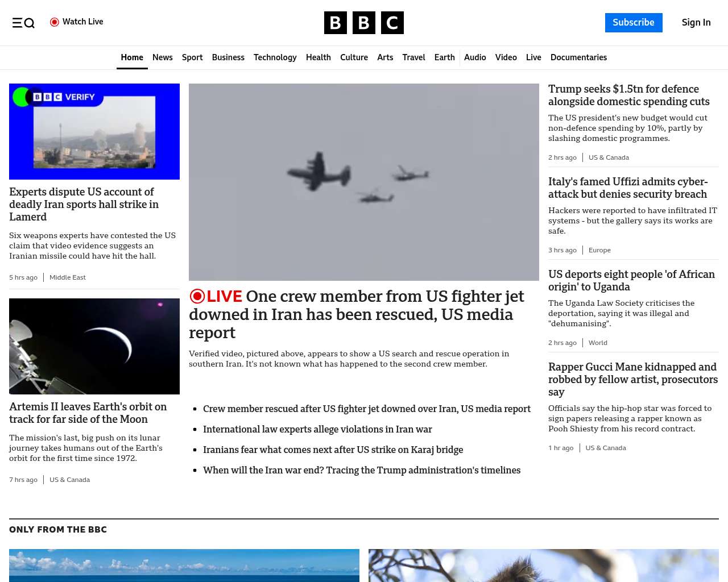Open Trump seeks $1.5tn defence headline
728x582 pixels.
[x=629, y=95]
